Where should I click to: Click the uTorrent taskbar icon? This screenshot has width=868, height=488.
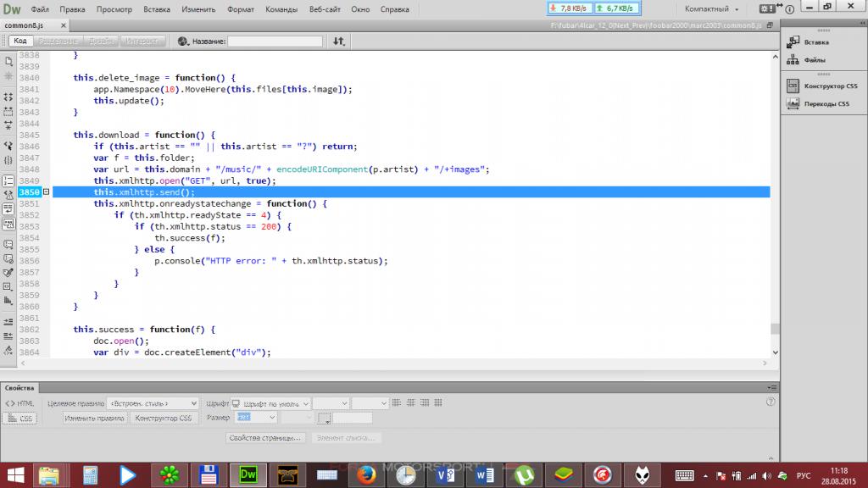(x=525, y=474)
